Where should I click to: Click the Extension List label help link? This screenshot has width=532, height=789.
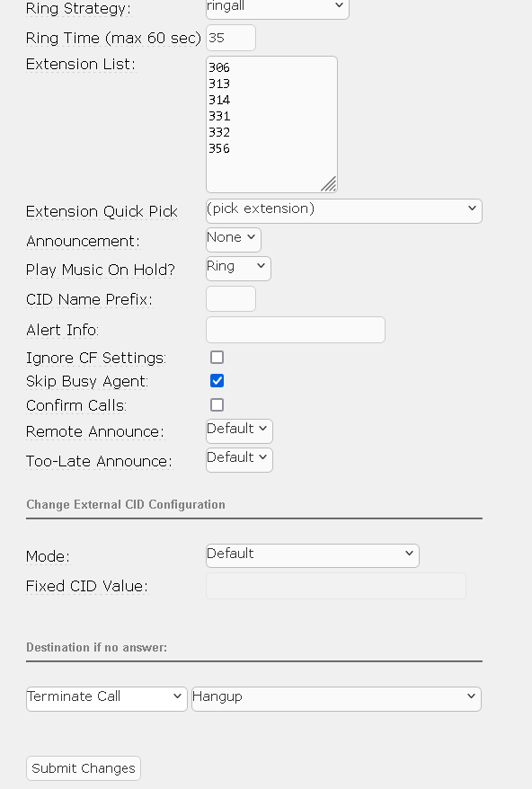click(81, 65)
